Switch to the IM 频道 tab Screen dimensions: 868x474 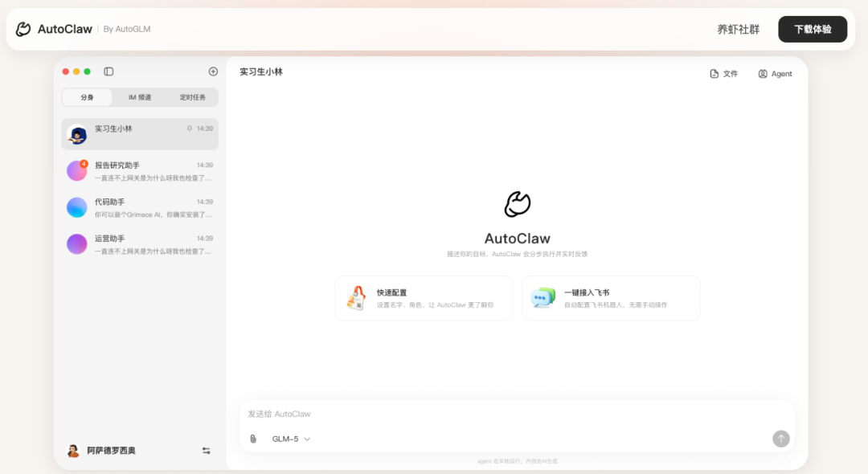tap(139, 96)
